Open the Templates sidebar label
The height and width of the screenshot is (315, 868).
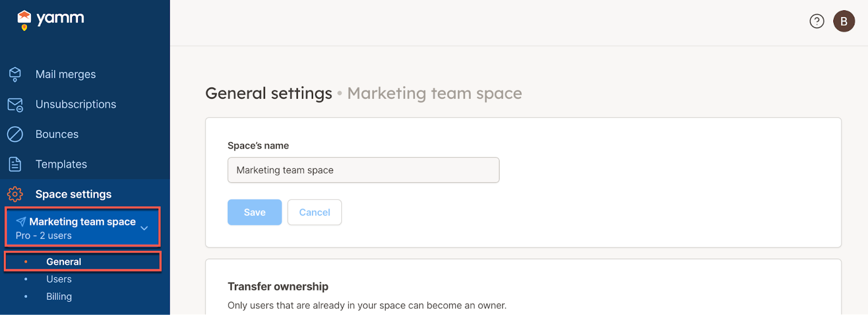pos(61,164)
